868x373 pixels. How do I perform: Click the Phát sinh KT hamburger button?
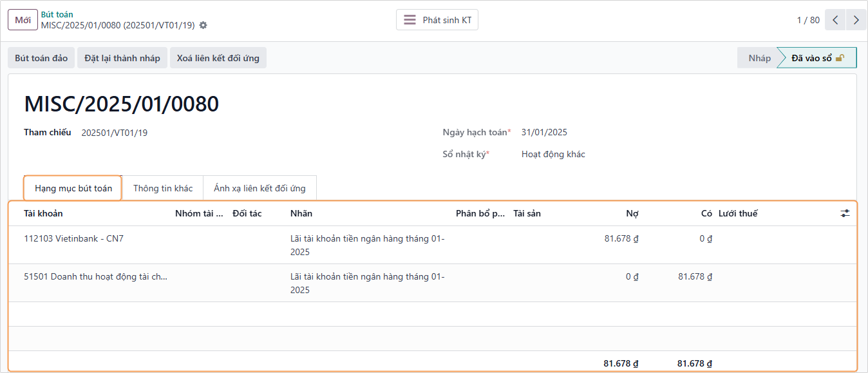tap(437, 20)
